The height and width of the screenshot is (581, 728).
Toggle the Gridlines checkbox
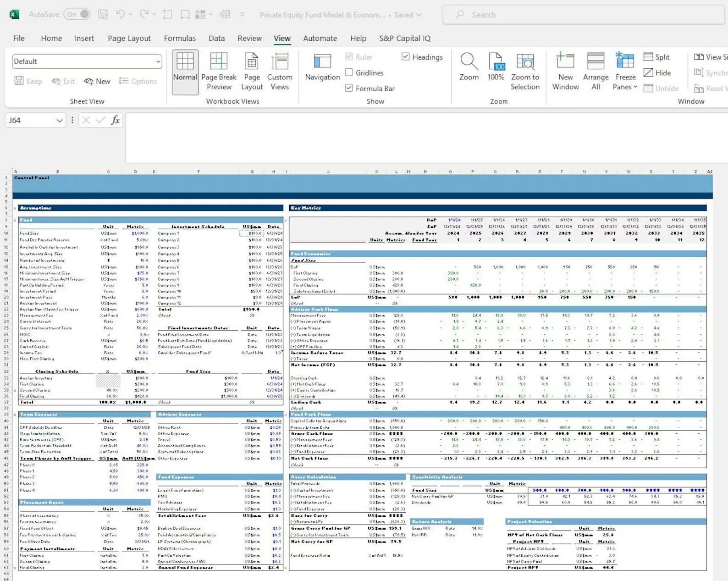(349, 72)
